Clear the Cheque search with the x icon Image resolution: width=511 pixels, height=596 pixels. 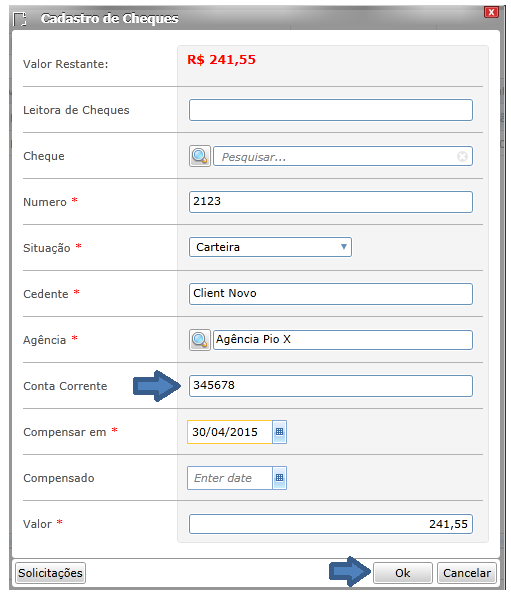(x=462, y=156)
